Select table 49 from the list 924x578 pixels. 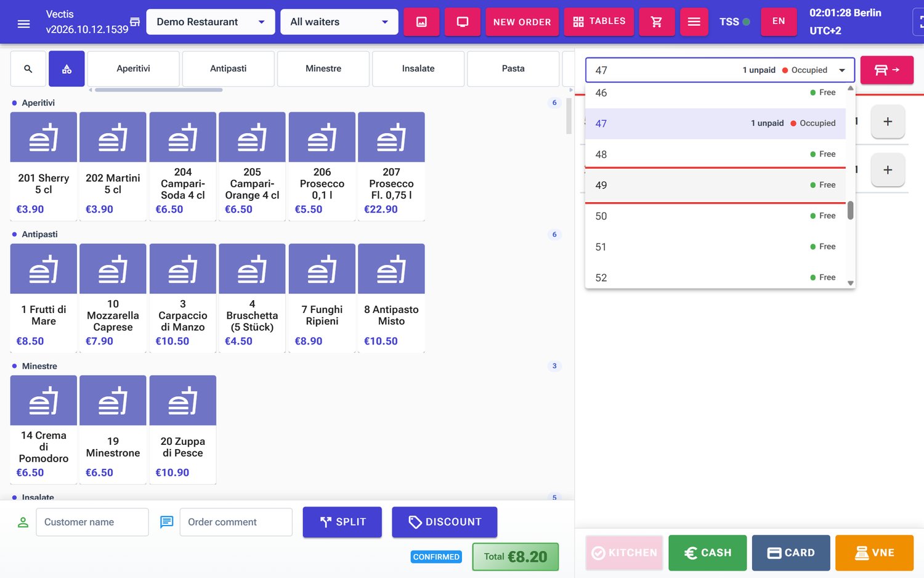[715, 185]
